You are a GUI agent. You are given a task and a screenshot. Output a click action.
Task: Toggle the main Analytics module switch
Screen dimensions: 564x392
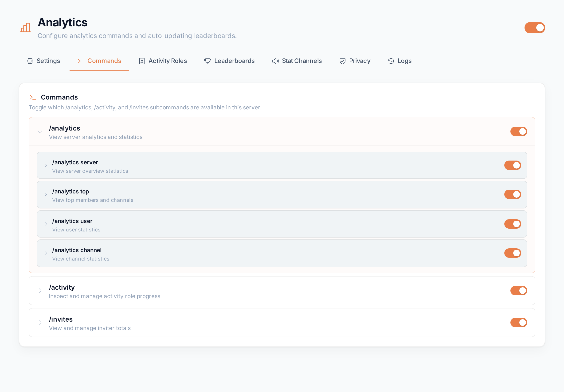pyautogui.click(x=535, y=28)
